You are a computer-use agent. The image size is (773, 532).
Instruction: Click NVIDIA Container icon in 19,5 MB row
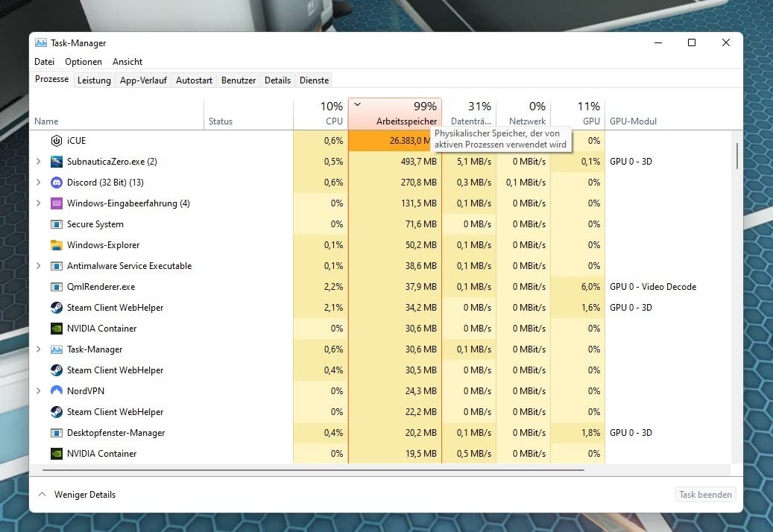(57, 454)
